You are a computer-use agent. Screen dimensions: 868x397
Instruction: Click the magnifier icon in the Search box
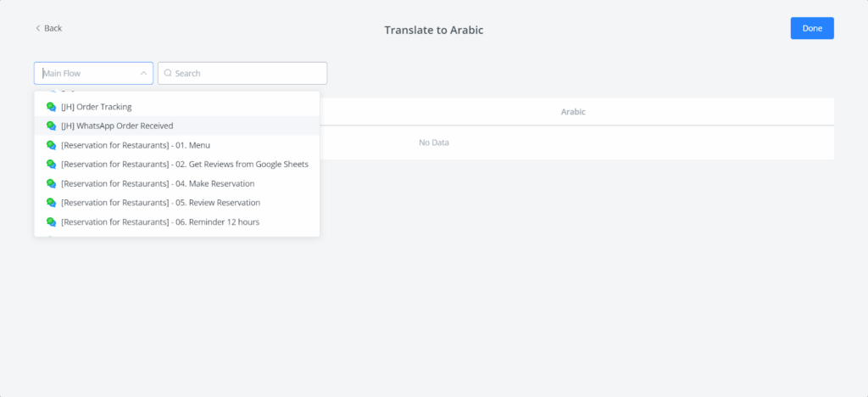(x=168, y=74)
